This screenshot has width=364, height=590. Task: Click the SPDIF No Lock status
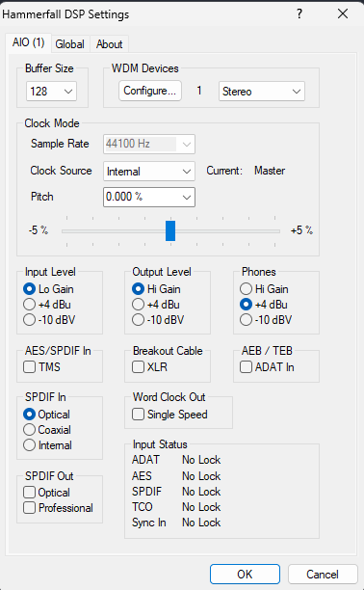tap(201, 492)
